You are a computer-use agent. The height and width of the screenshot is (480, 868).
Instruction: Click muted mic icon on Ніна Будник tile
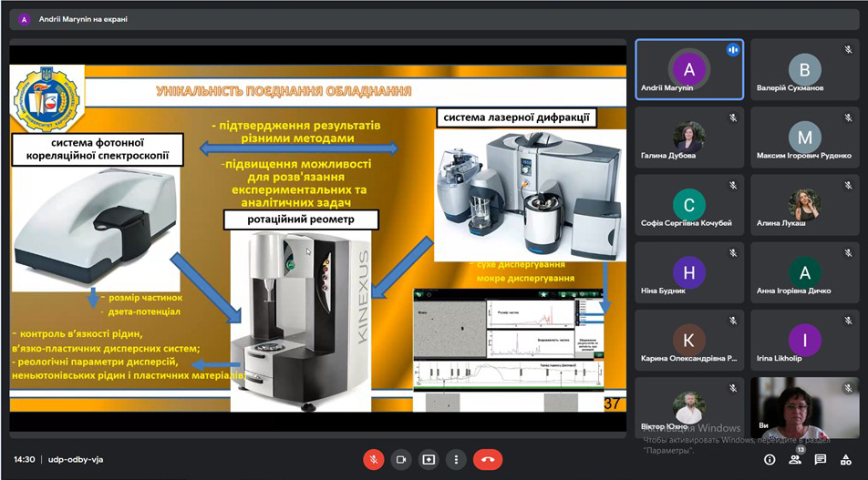tap(732, 252)
